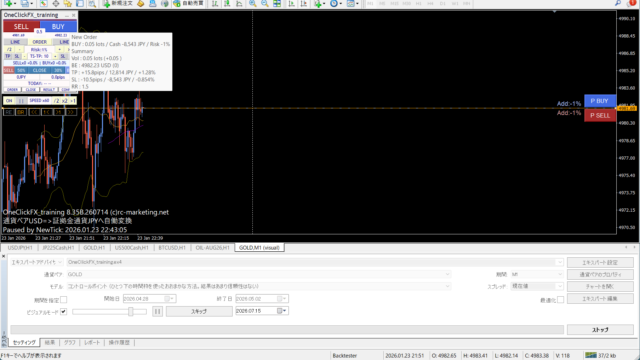Viewport: 640px width, 360px height.
Task: Switch to OIL-AUG26,H1 chart tab
Action: [212, 248]
